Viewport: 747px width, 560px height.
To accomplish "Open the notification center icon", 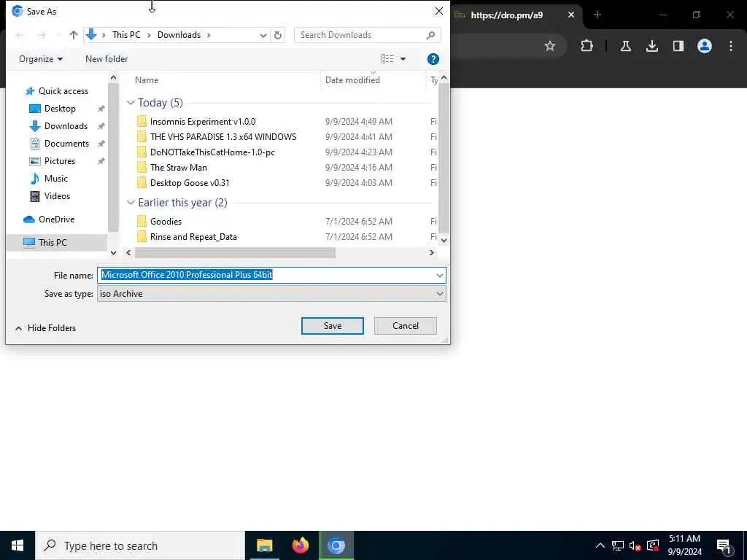I will [x=724, y=546].
